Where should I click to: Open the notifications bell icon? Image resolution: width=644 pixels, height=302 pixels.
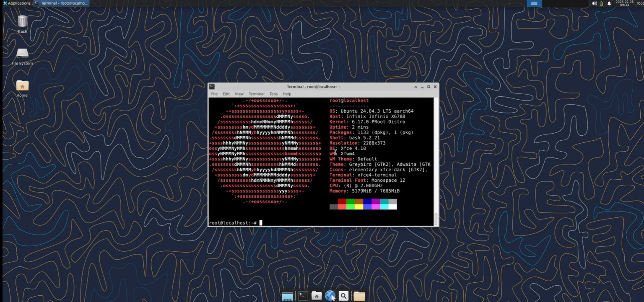click(x=609, y=3)
